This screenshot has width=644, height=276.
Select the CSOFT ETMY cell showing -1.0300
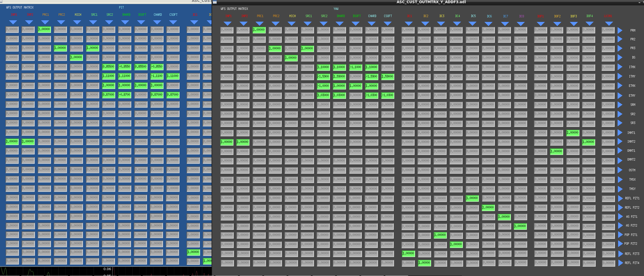tap(388, 95)
